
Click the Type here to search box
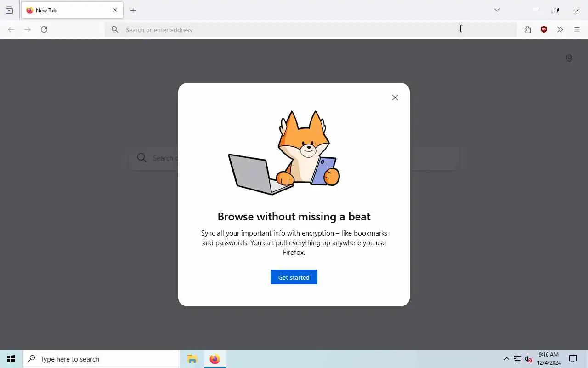101,359
